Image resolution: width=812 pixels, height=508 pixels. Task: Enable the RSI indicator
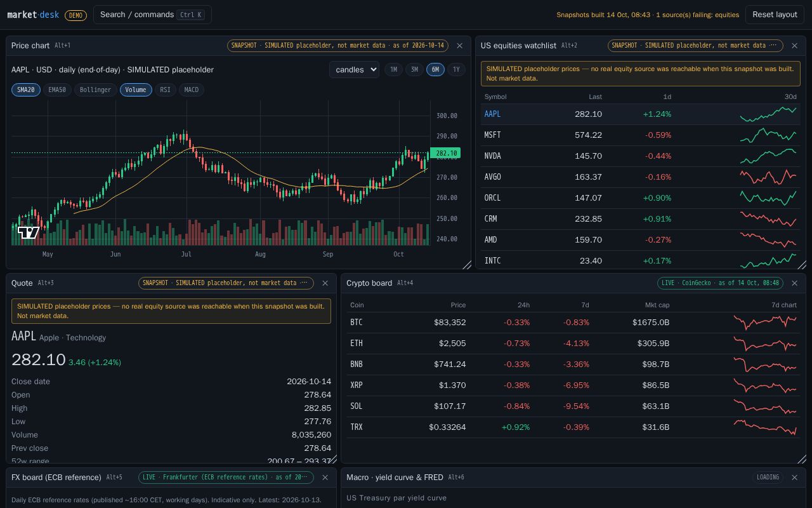tap(166, 90)
